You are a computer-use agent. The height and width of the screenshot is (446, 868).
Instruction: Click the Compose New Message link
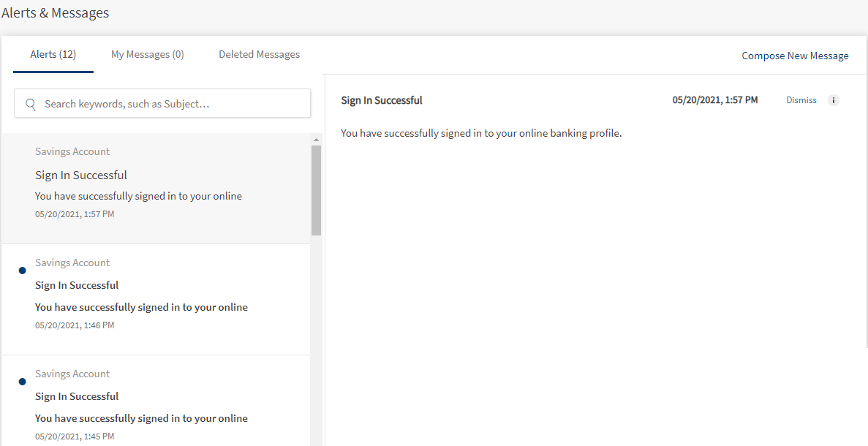(795, 56)
